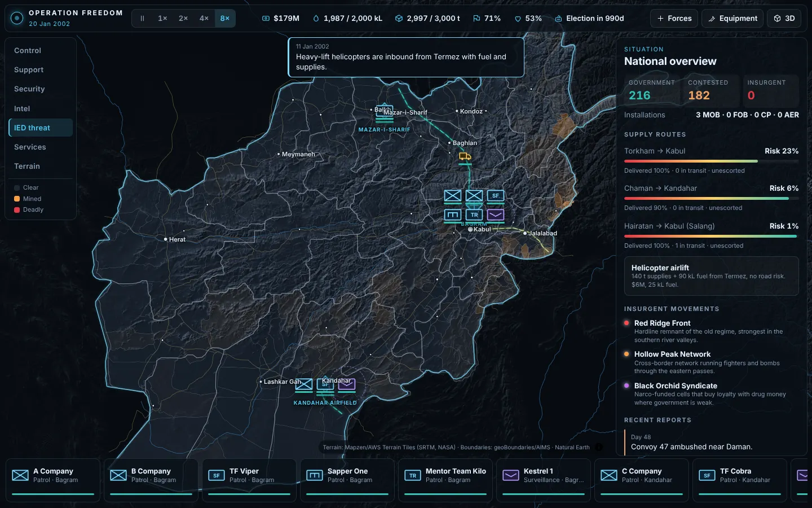Select the Control map layer

[41, 50]
